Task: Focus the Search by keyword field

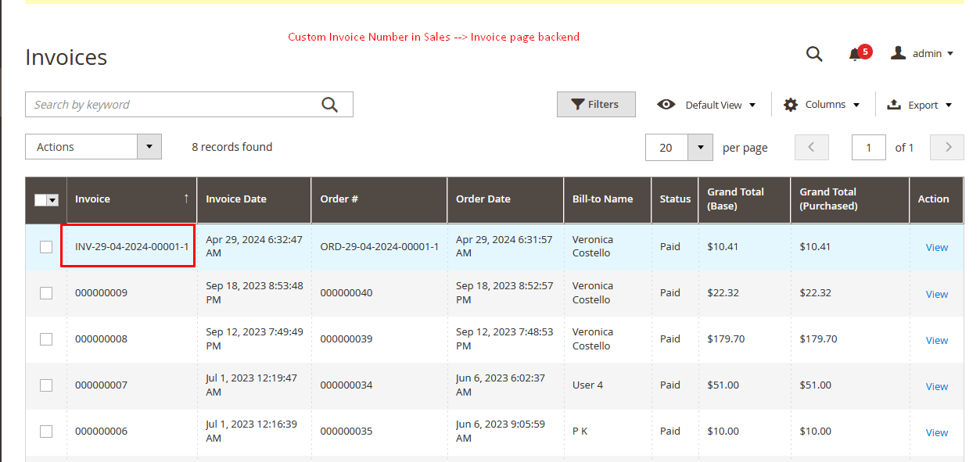Action: [x=172, y=105]
